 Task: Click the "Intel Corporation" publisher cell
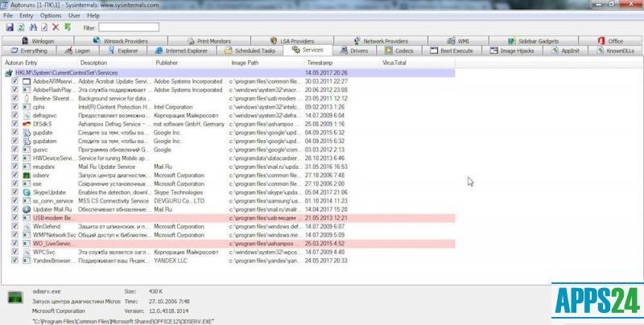click(x=173, y=107)
